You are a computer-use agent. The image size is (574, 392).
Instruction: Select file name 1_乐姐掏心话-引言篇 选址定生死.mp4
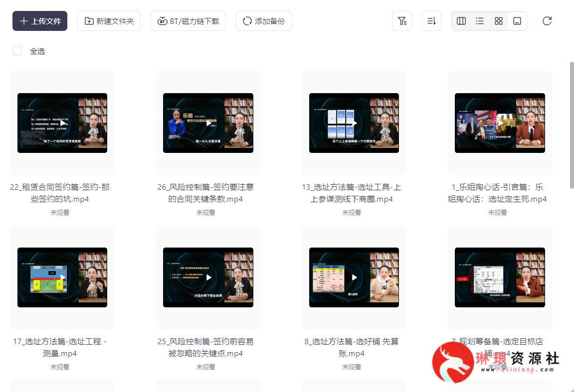click(498, 193)
